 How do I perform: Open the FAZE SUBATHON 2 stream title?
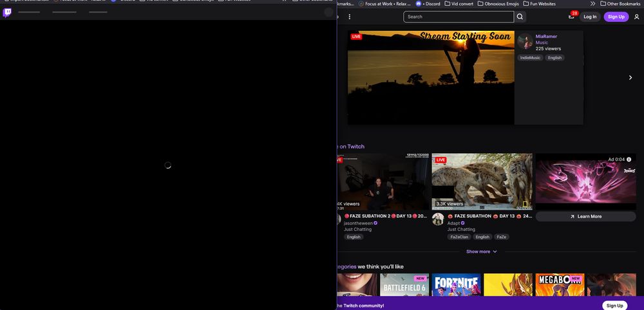(x=385, y=216)
